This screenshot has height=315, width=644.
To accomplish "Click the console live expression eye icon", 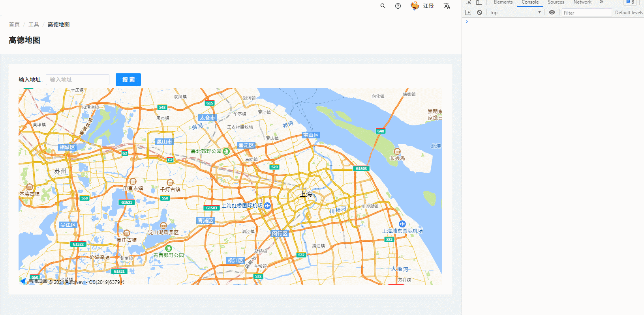I will point(552,13).
